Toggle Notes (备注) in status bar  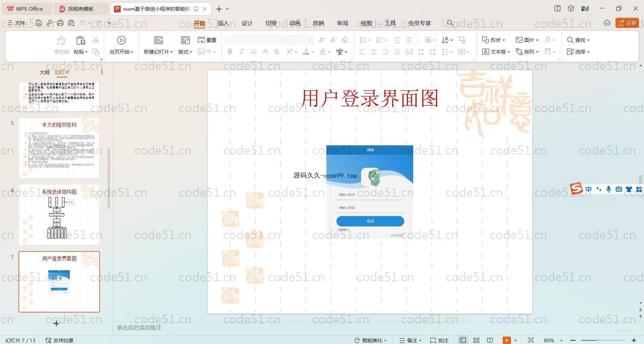411,340
